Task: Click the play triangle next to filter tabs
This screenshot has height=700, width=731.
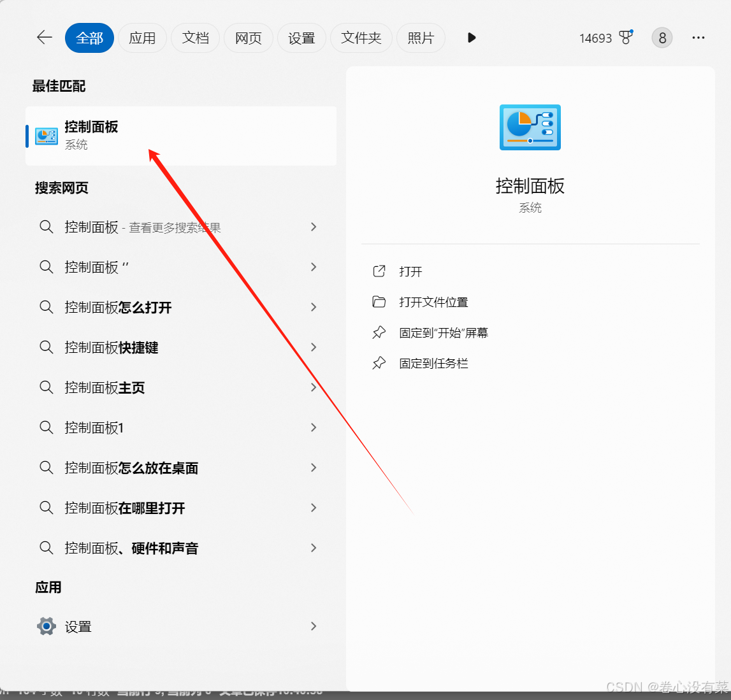Action: click(471, 38)
